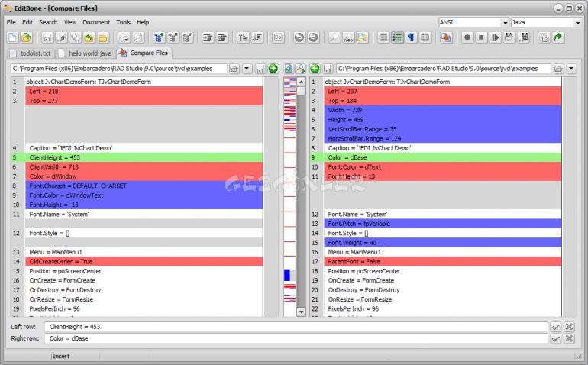Click the left compare pane's save icon
This screenshot has height=365, width=588.
coord(260,69)
